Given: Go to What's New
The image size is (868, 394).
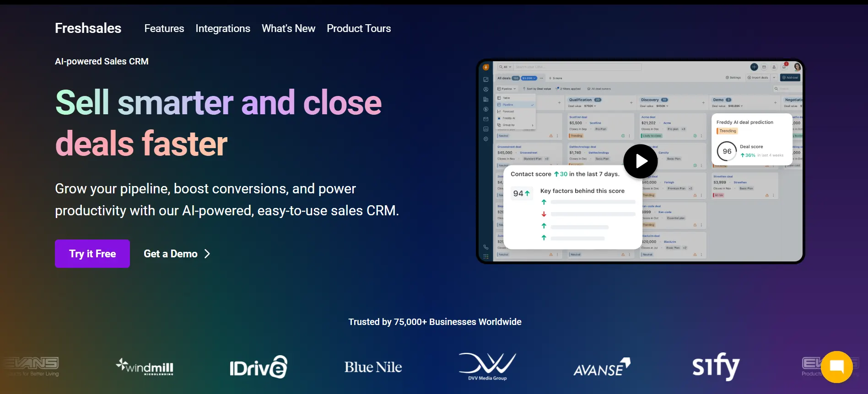Looking at the screenshot, I should coord(288,28).
